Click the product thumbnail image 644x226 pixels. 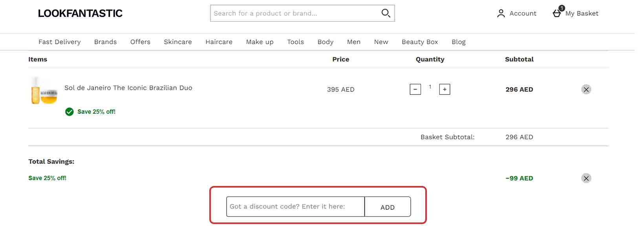tap(43, 91)
